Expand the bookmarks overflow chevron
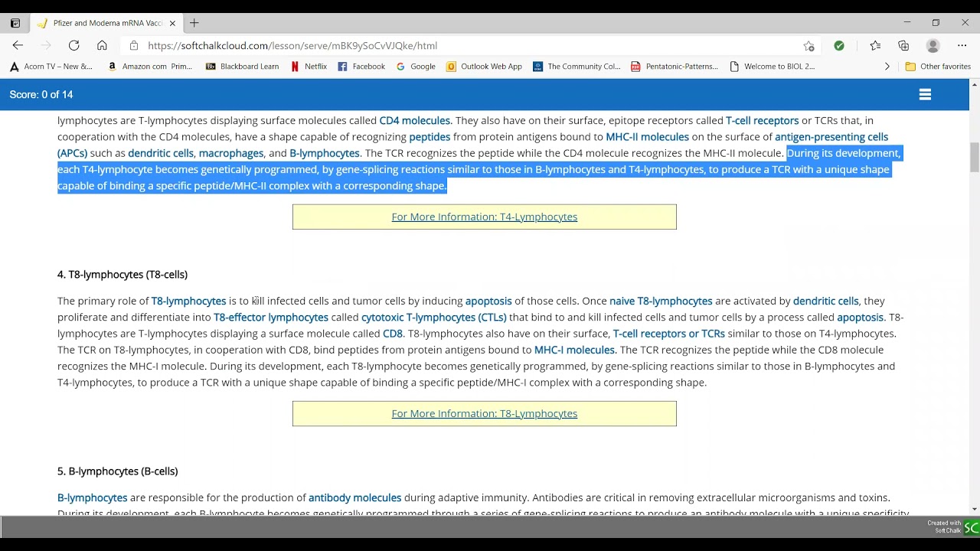The width and height of the screenshot is (980, 551). pos(887,67)
